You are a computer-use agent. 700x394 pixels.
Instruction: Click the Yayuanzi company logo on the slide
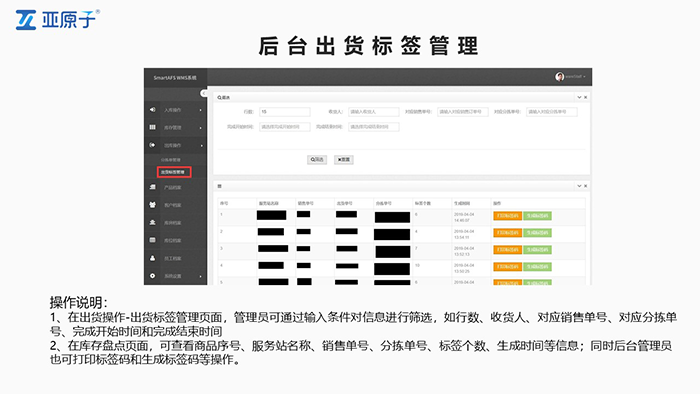(x=58, y=20)
